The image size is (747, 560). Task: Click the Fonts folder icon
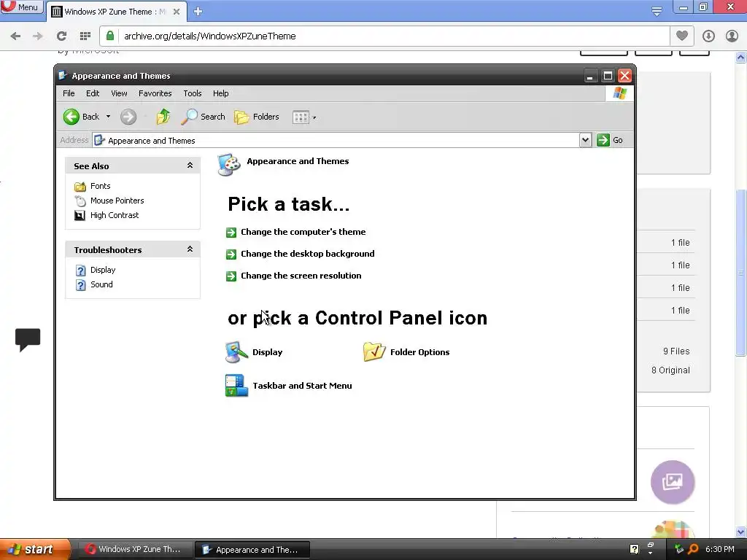pos(80,186)
